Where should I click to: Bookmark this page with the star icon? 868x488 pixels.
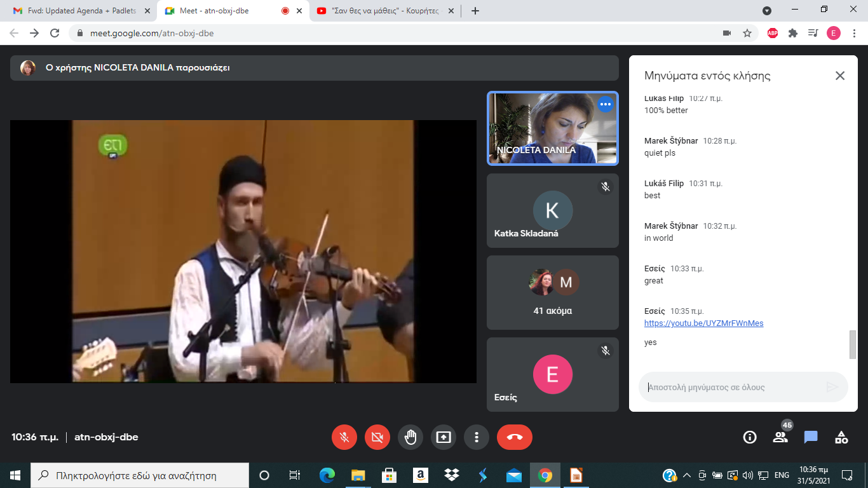point(747,33)
